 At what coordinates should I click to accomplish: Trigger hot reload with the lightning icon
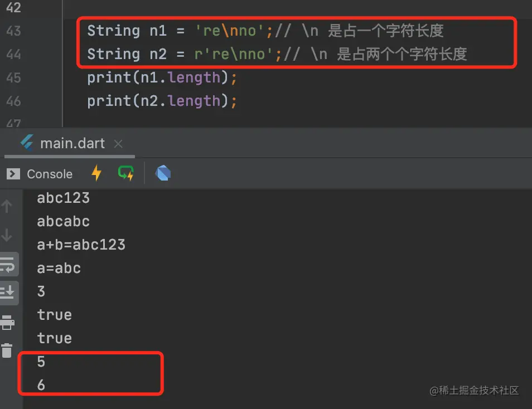click(x=96, y=173)
